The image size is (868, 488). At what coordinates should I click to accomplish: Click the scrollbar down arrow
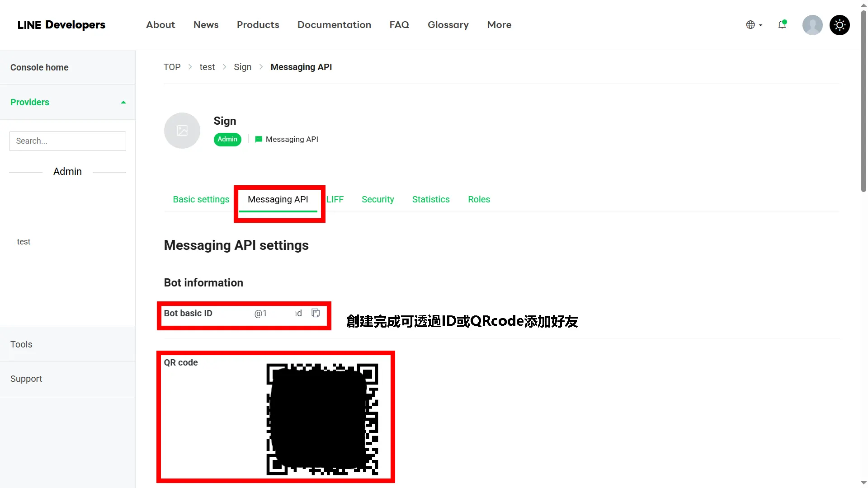863,483
